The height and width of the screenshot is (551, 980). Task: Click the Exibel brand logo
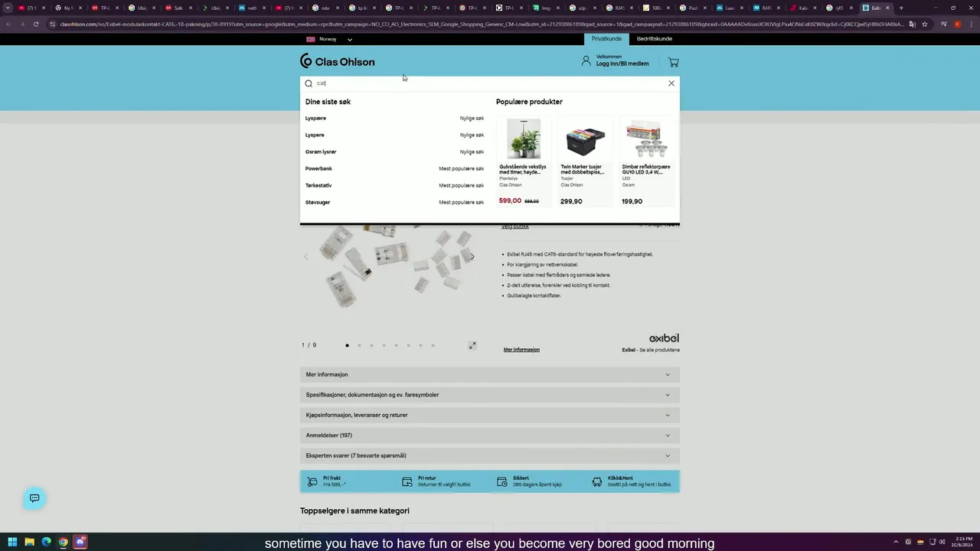pos(664,338)
